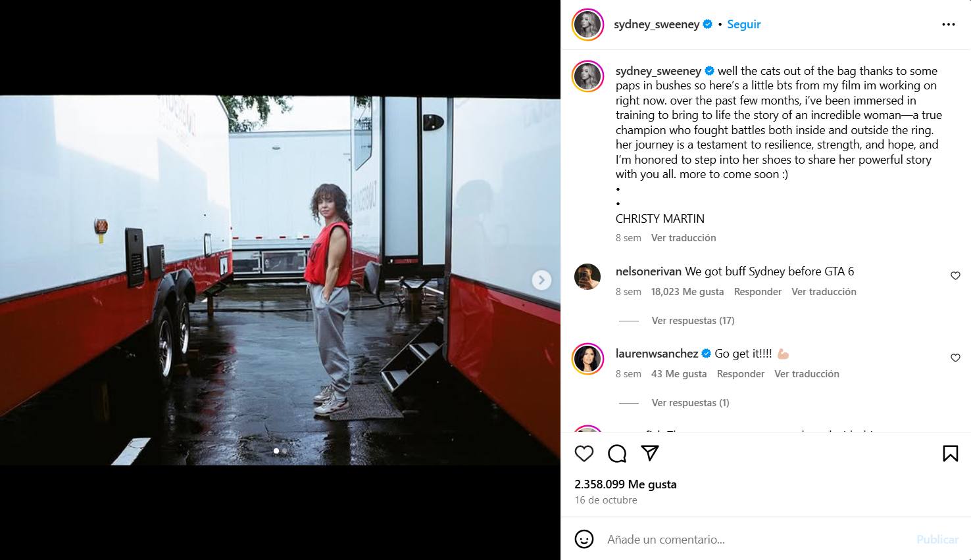Open laurenwsanchez's profile avatar
This screenshot has width=971, height=560.
pos(587,359)
